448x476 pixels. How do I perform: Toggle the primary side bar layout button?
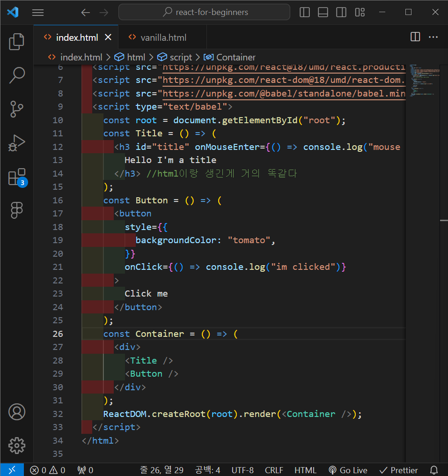[x=305, y=13]
